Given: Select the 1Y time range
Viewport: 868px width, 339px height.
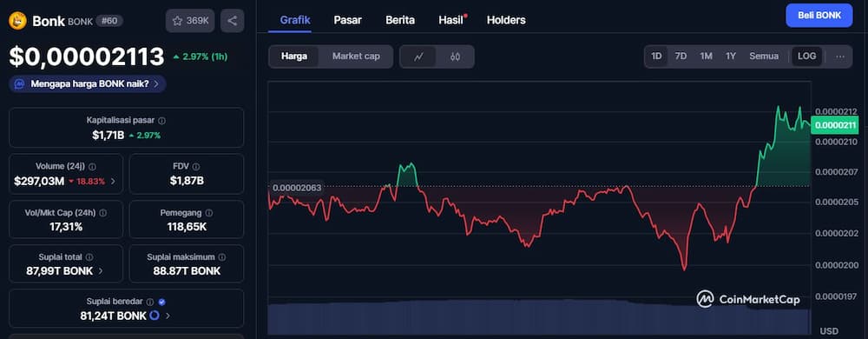Looking at the screenshot, I should point(731,56).
